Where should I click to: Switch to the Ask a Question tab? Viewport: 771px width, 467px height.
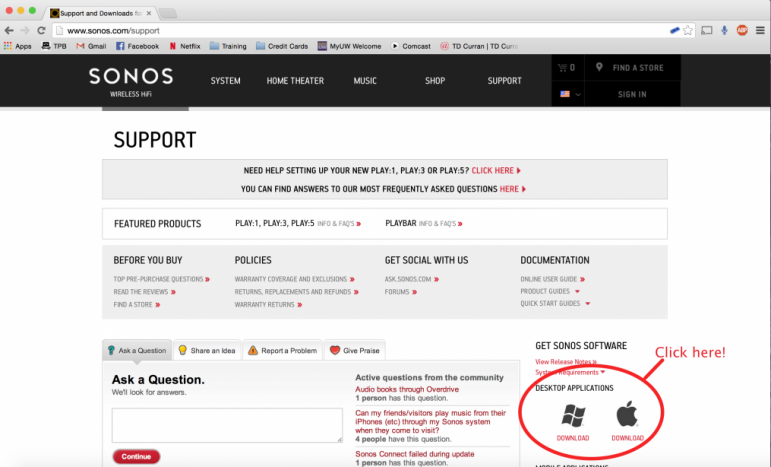[137, 350]
